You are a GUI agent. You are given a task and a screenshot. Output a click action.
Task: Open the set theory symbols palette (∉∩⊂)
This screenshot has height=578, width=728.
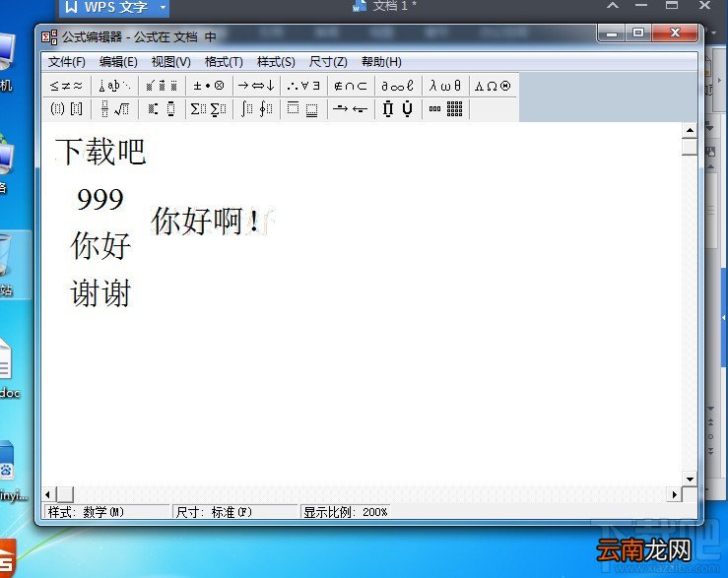click(351, 86)
